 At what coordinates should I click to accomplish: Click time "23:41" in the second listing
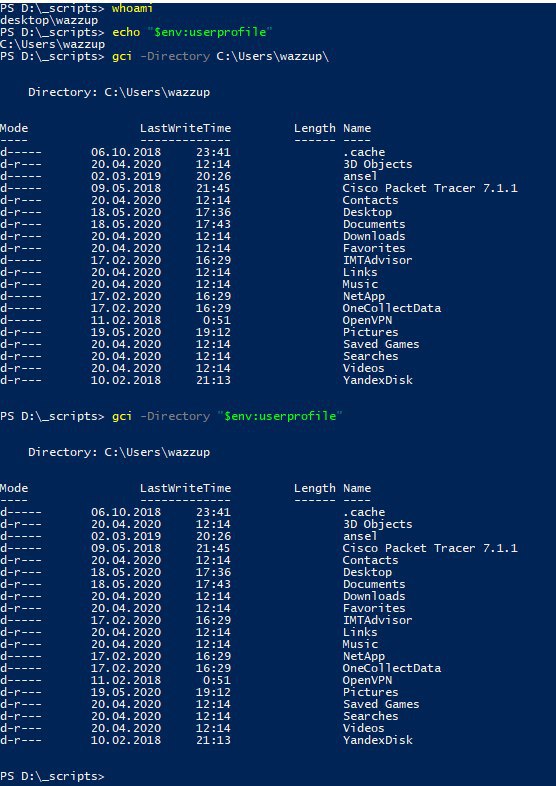pos(214,512)
